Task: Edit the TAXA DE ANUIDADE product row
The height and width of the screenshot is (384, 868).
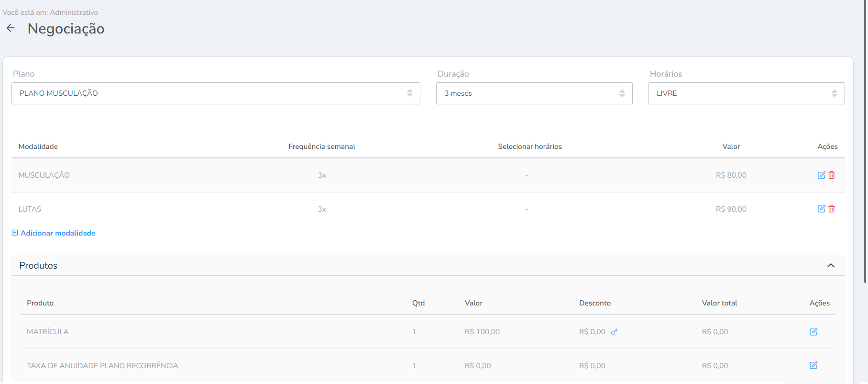Action: pyautogui.click(x=813, y=365)
